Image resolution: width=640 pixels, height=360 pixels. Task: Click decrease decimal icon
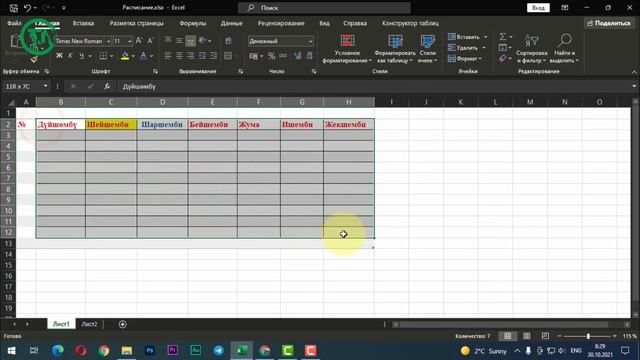309,56
